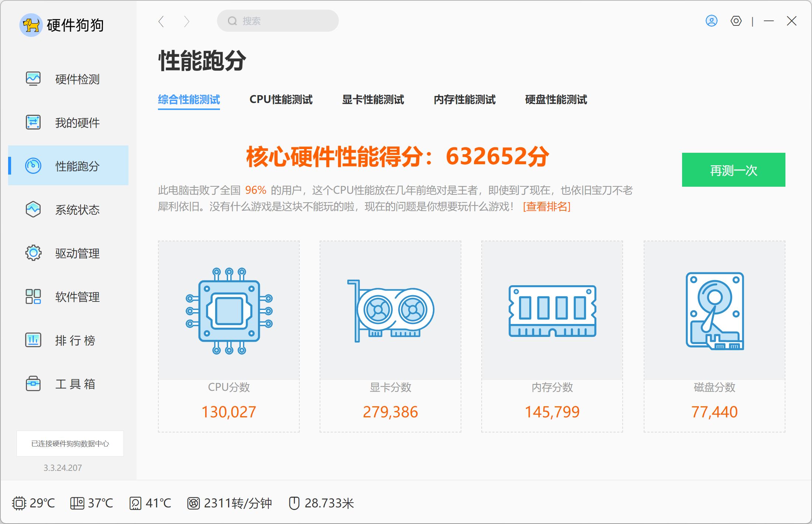The height and width of the screenshot is (524, 812).
Task: Click the back navigation arrow
Action: point(161,21)
